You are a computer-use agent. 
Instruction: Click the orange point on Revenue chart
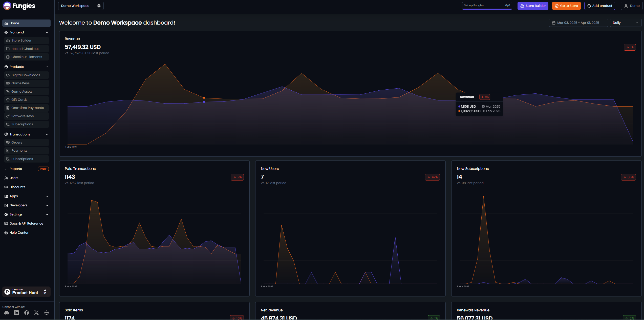(204, 98)
